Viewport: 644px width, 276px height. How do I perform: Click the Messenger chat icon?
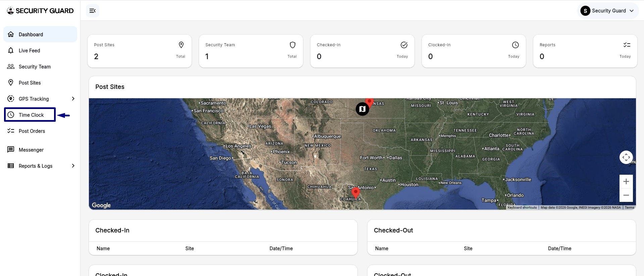pos(11,150)
